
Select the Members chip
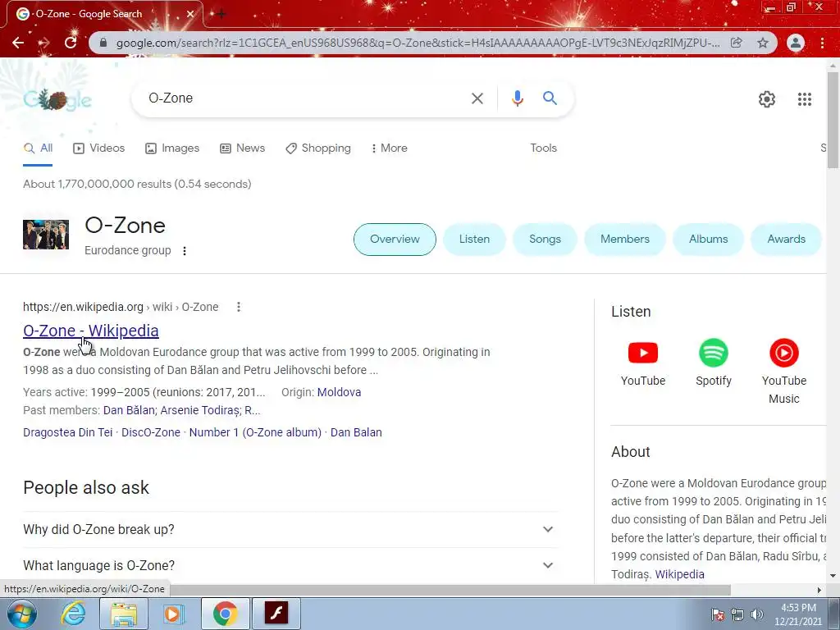(624, 239)
